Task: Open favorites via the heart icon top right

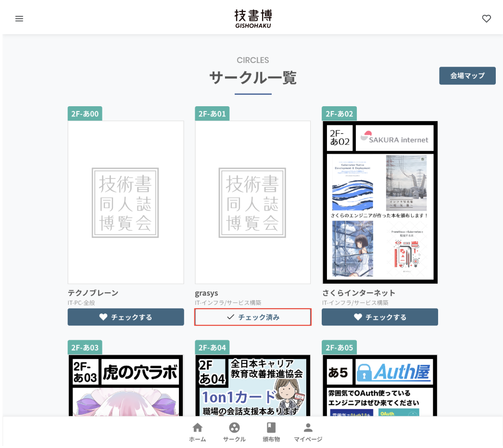Action: (x=486, y=19)
